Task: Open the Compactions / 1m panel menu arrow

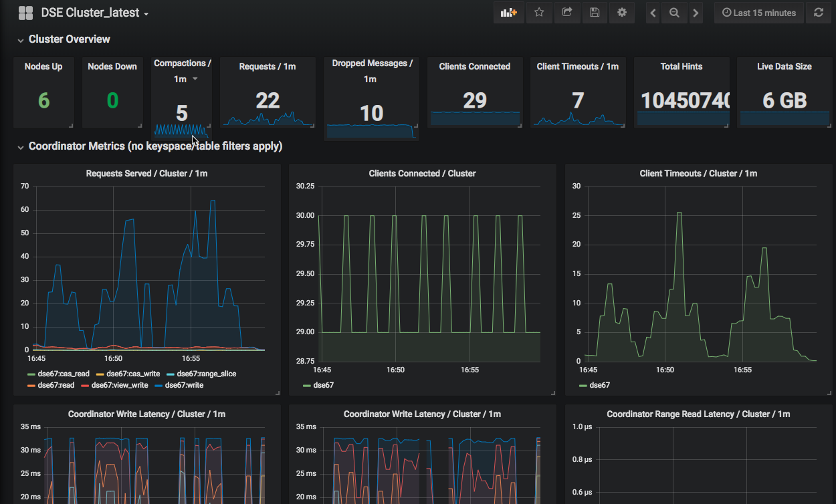Action: [x=195, y=79]
